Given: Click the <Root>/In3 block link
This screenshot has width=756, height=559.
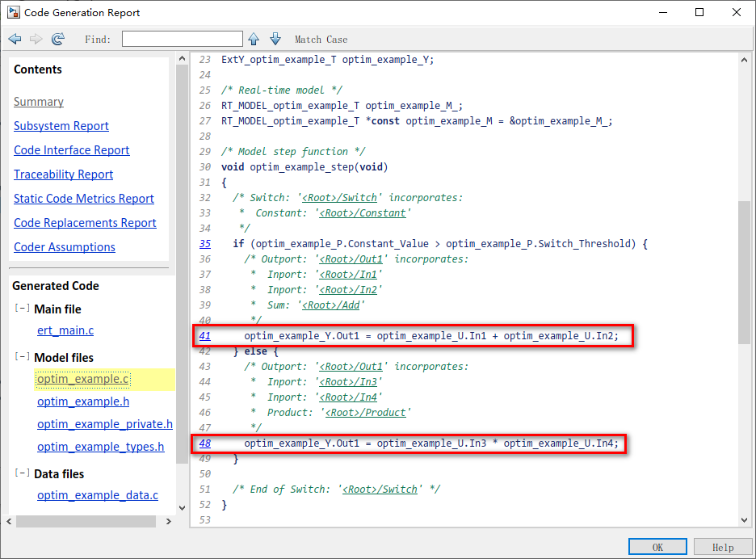Looking at the screenshot, I should (347, 382).
